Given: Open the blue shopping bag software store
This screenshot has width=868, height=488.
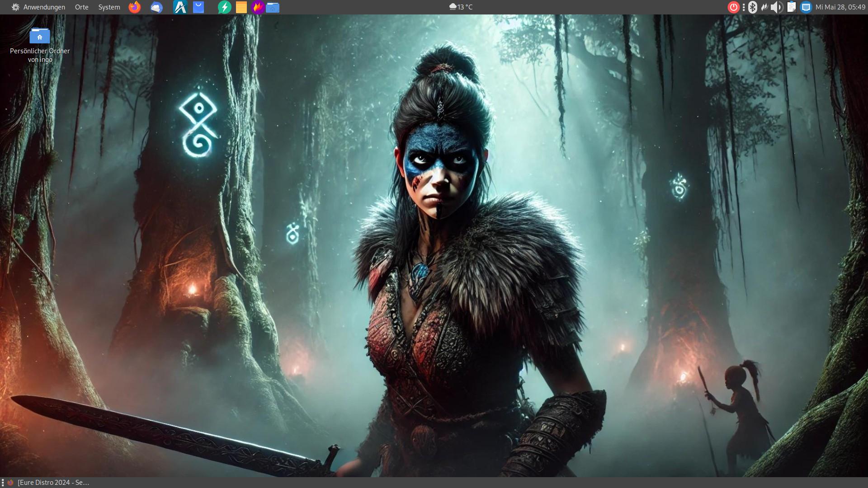Looking at the screenshot, I should tap(198, 7).
